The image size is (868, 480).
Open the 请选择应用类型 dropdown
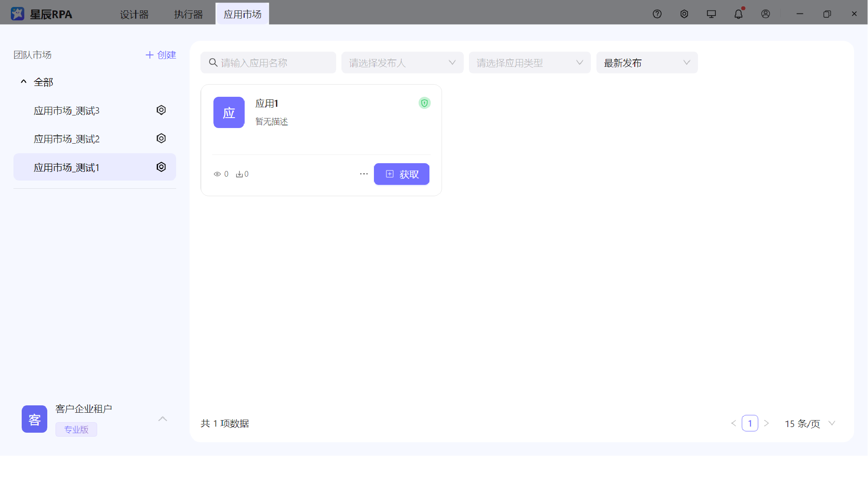[x=529, y=62]
